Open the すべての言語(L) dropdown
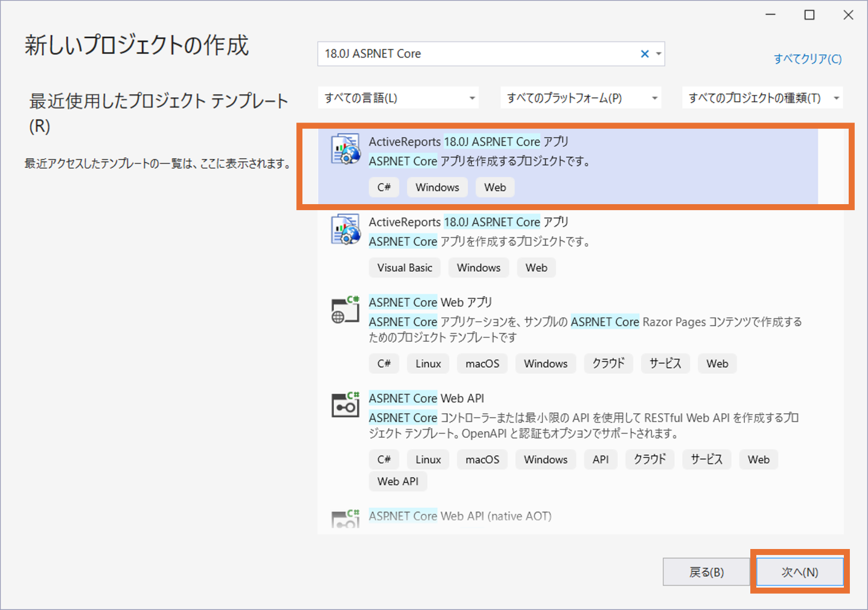This screenshot has height=610, width=868. [398, 97]
